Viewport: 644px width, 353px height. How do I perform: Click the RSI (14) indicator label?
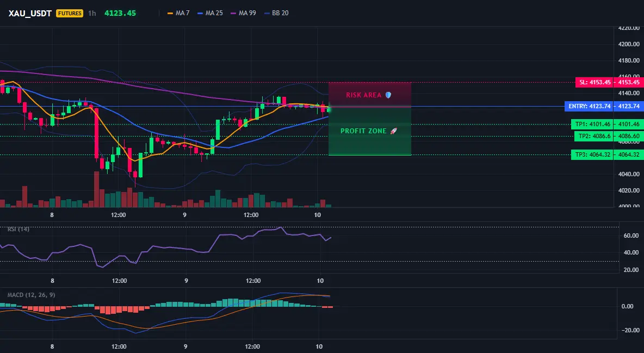(x=18, y=229)
